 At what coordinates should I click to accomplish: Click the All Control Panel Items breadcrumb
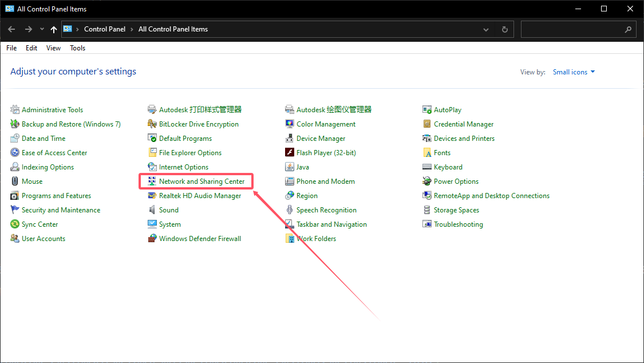[173, 29]
